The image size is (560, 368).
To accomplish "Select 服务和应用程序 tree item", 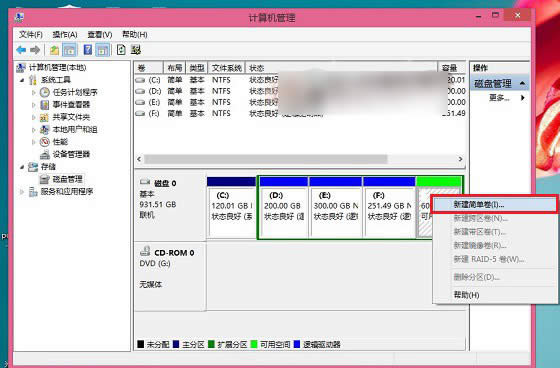I will pyautogui.click(x=67, y=192).
